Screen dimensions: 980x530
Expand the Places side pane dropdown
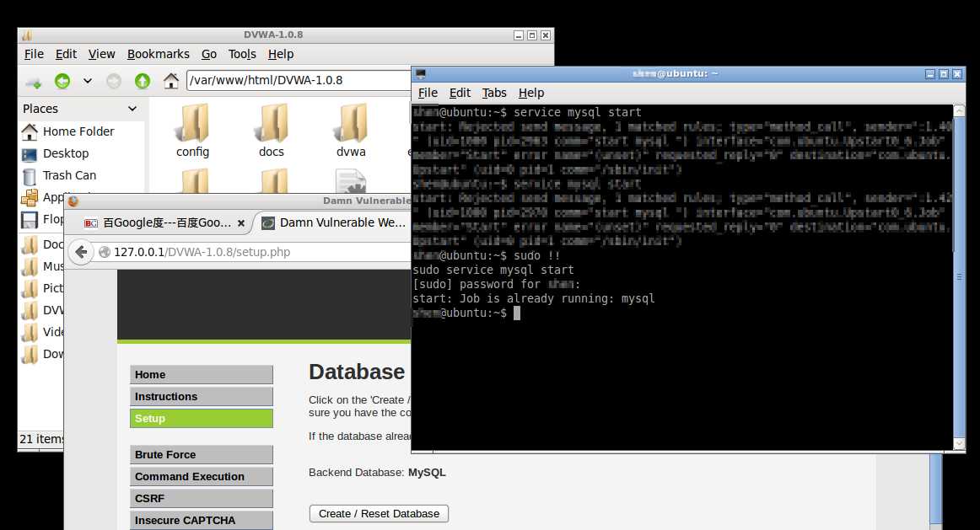[x=132, y=109]
